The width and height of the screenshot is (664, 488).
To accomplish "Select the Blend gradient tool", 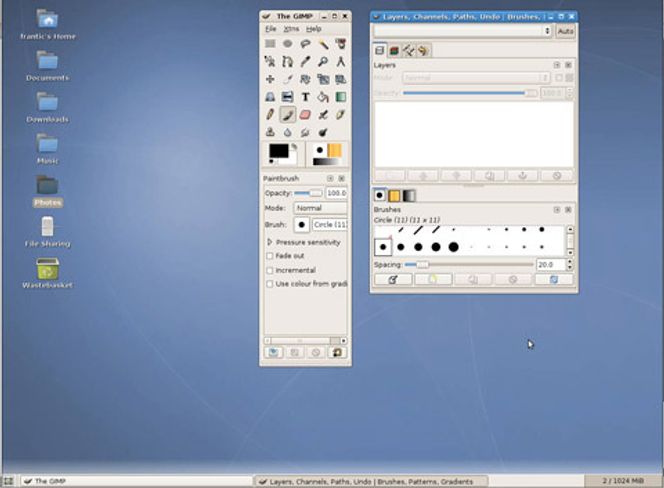I will pos(340,97).
